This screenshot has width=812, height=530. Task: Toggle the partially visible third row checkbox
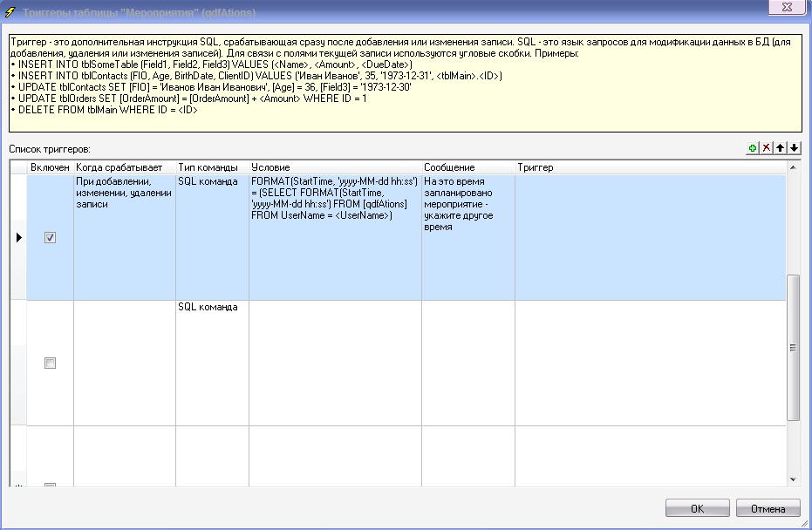(x=50, y=485)
